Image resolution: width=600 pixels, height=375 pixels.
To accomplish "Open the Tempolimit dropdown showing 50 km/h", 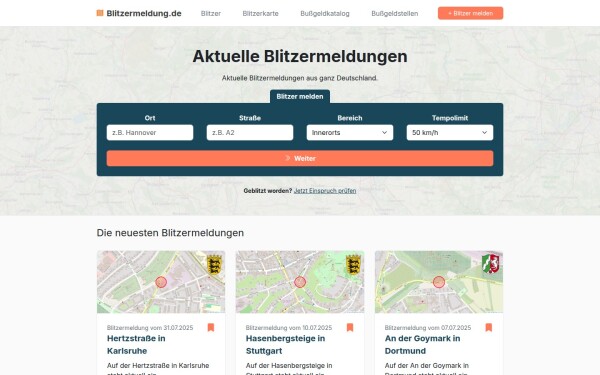I will tap(450, 132).
